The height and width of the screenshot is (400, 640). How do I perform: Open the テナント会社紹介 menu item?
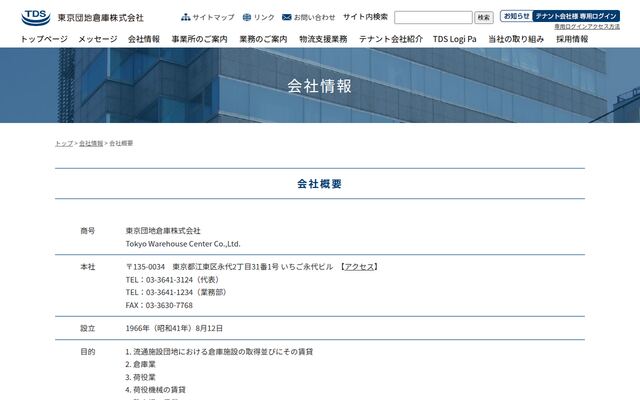click(x=391, y=39)
